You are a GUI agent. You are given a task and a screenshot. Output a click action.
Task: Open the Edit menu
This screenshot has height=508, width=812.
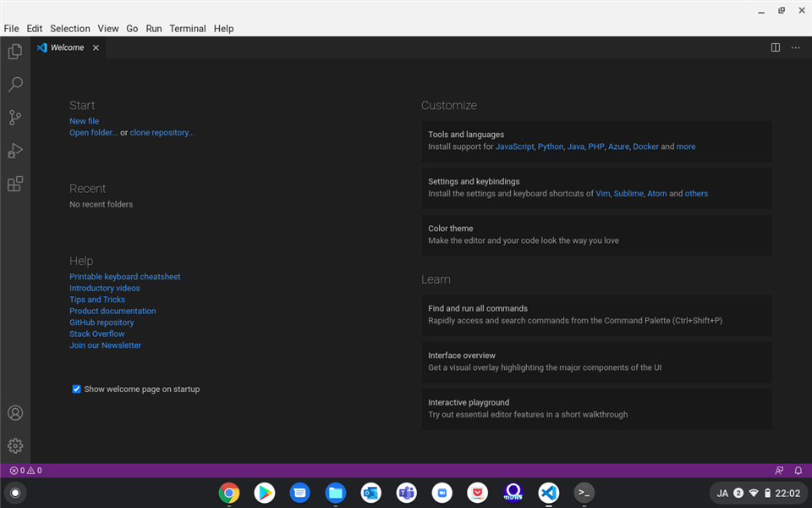(x=34, y=29)
